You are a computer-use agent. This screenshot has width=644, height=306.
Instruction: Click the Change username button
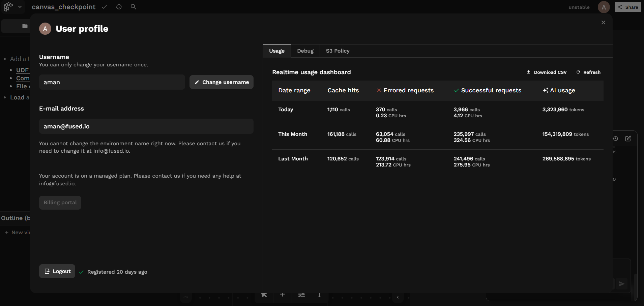[222, 82]
